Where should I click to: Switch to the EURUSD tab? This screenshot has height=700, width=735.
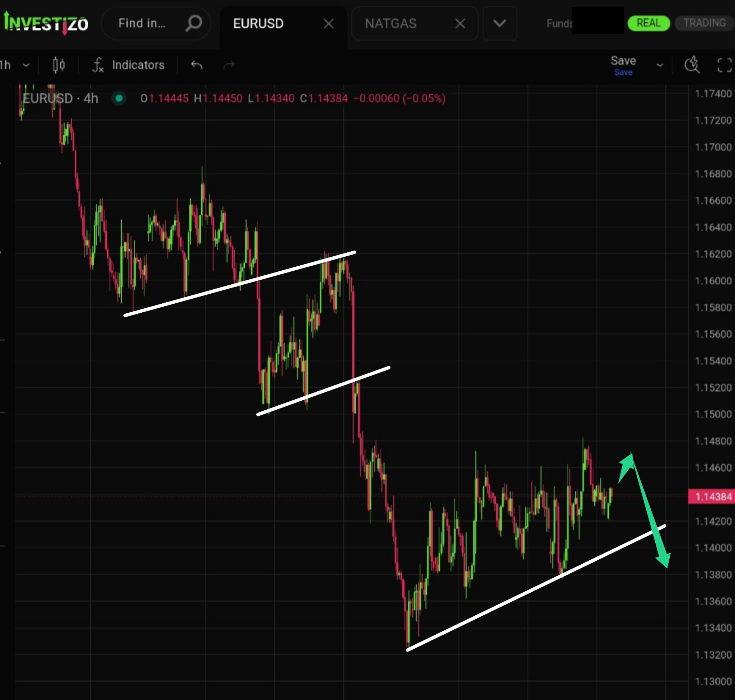pos(258,23)
